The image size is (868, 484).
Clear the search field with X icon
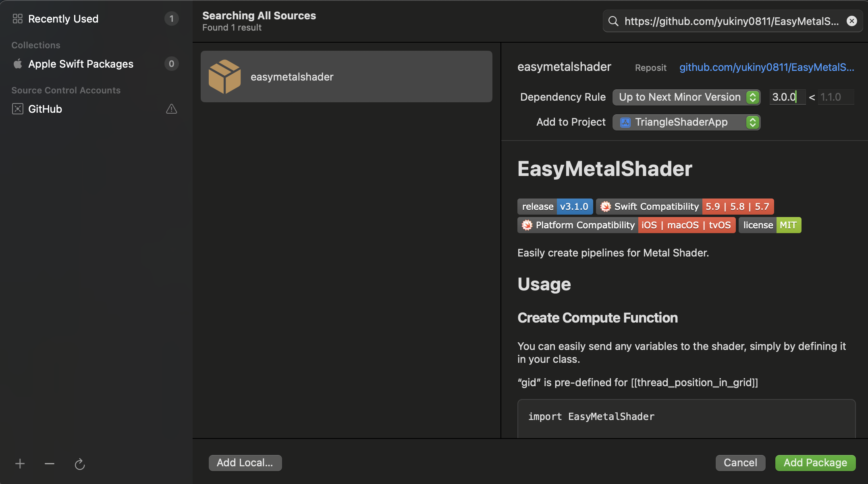(851, 21)
